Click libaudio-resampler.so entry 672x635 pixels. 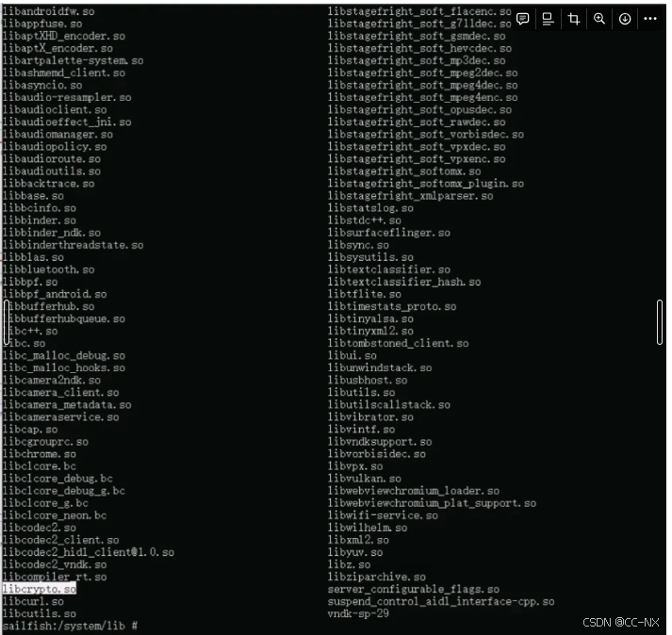pyautogui.click(x=67, y=98)
